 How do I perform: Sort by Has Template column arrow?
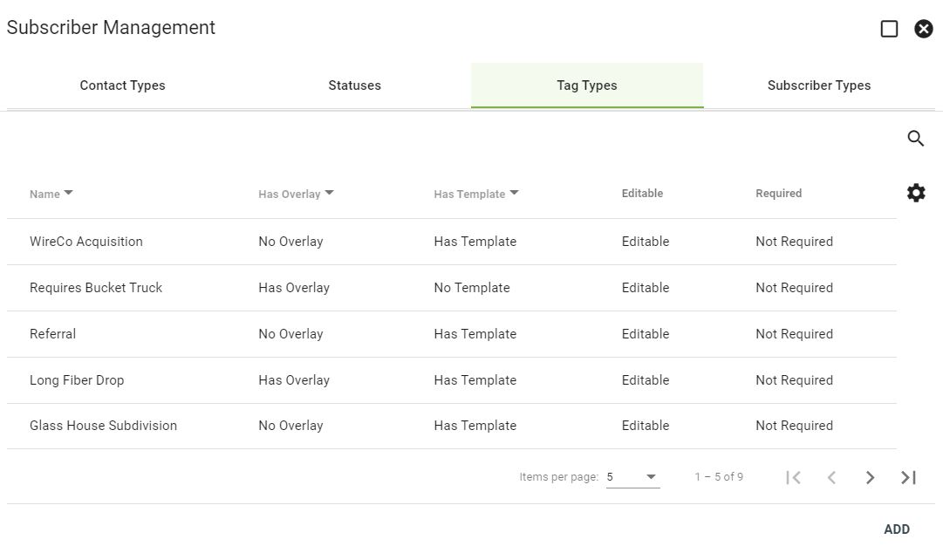pos(514,193)
